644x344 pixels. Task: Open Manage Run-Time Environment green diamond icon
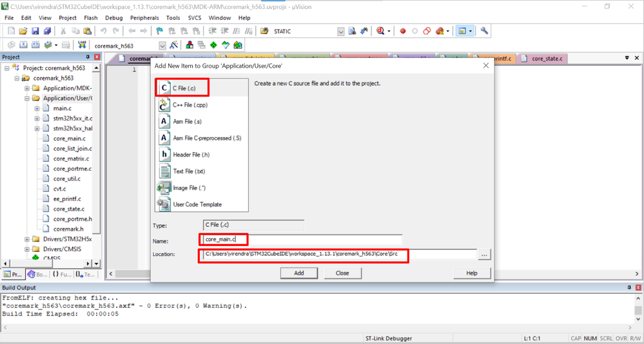click(213, 44)
